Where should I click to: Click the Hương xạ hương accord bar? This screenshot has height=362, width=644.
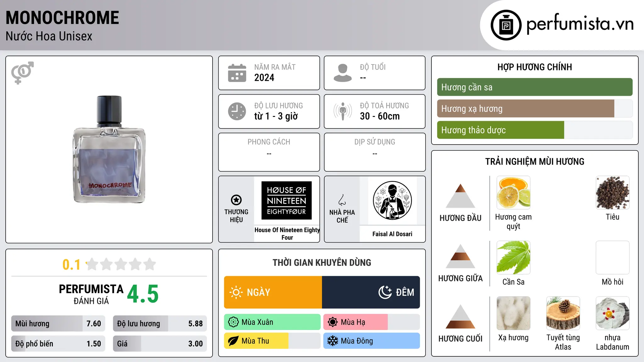[x=535, y=109]
